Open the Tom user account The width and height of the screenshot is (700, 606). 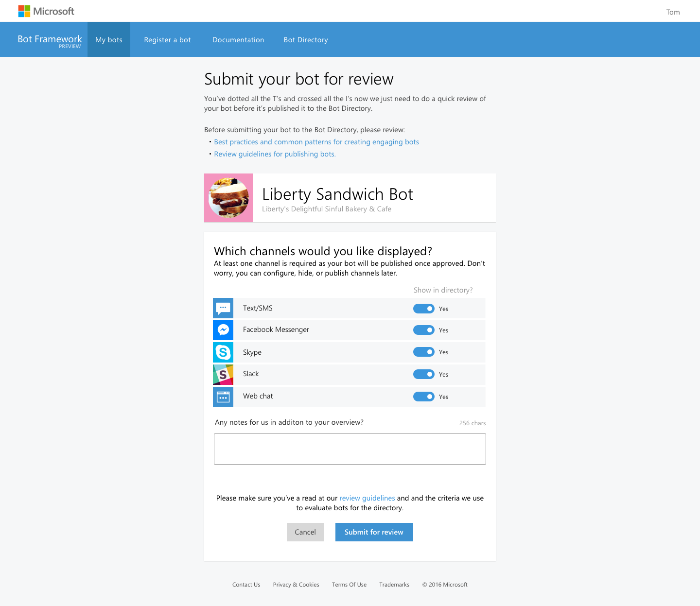pos(673,12)
